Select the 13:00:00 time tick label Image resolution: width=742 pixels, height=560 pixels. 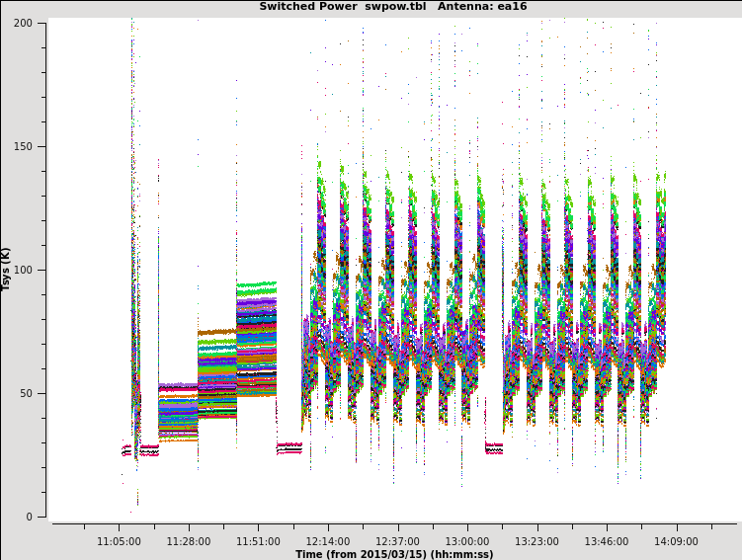click(x=466, y=541)
